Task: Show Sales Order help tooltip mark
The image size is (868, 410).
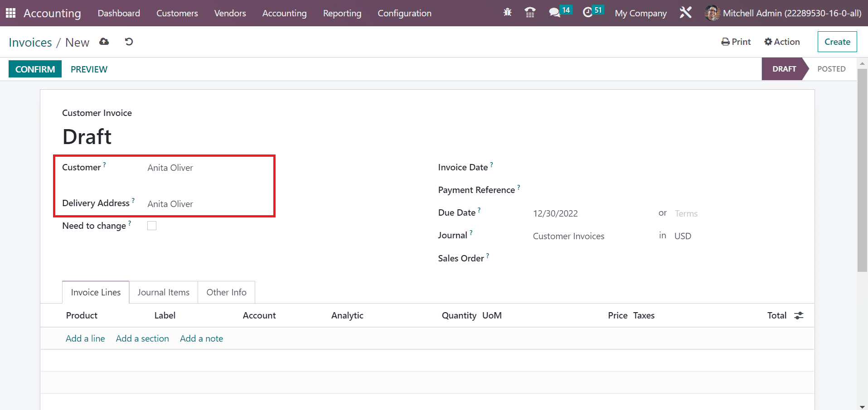Action: 488,256
